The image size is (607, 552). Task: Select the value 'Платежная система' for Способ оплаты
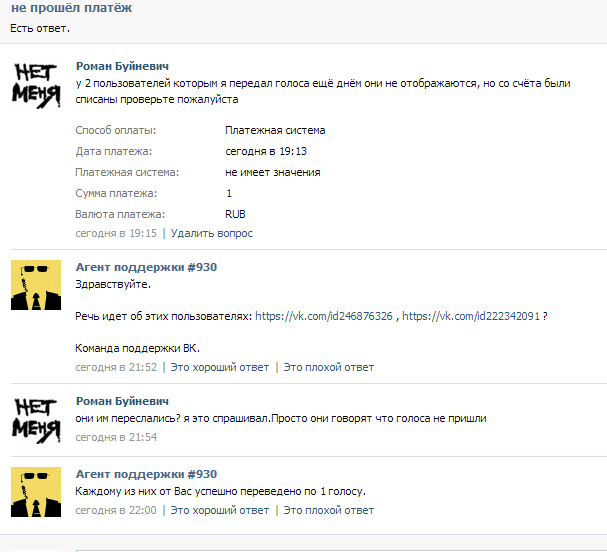coord(275,130)
